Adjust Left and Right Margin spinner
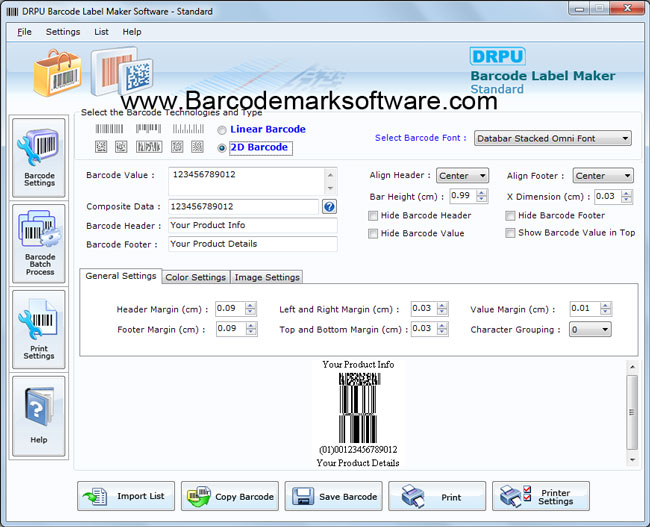650x527 pixels. click(443, 308)
